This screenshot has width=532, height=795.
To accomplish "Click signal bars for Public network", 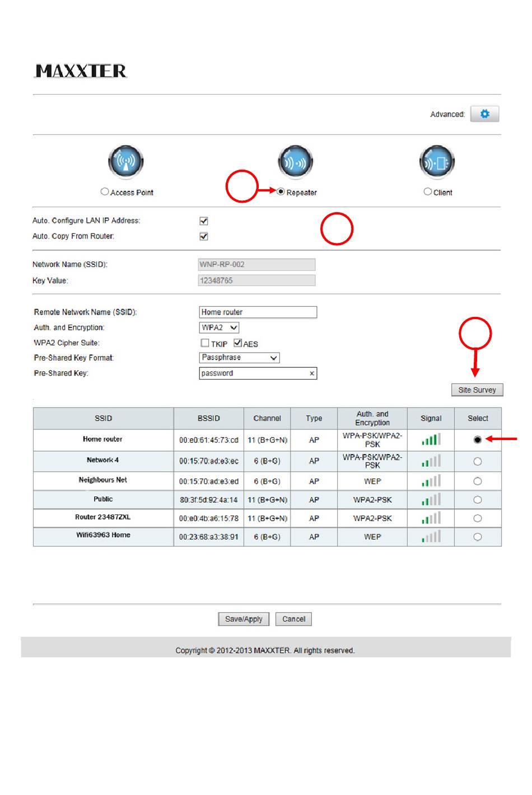I will (431, 499).
